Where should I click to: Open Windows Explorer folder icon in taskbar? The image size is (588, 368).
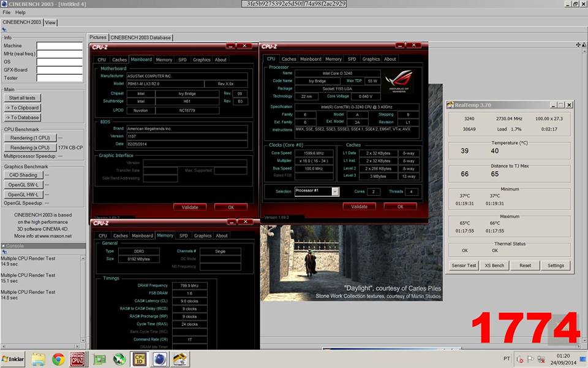[x=38, y=359]
